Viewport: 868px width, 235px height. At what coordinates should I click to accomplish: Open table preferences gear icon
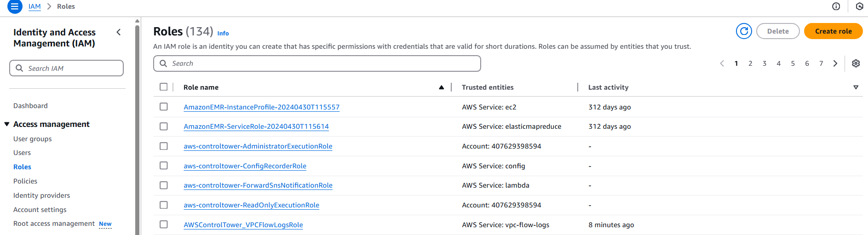point(856,63)
